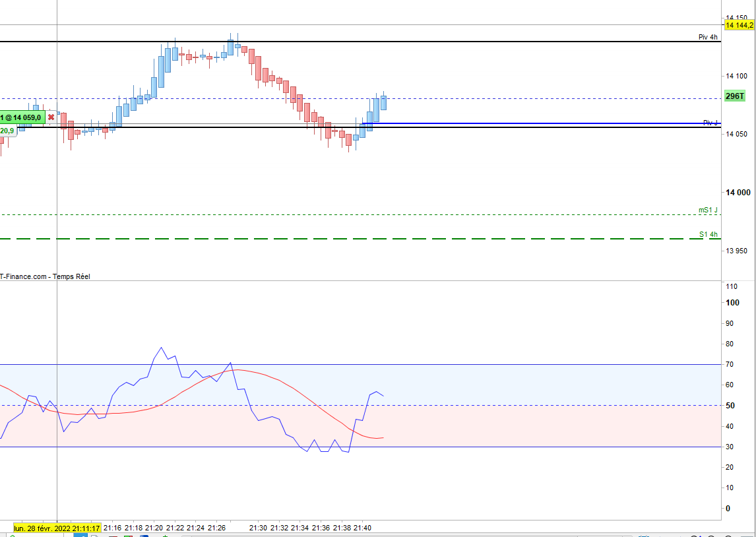
Task: Select the thick green dashed S1 4h line
Action: coord(361,239)
